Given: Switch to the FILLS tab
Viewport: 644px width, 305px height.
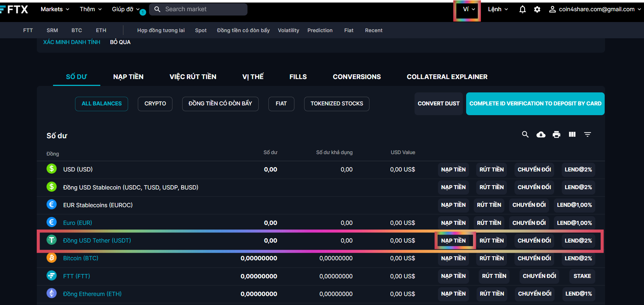Looking at the screenshot, I should pos(298,77).
